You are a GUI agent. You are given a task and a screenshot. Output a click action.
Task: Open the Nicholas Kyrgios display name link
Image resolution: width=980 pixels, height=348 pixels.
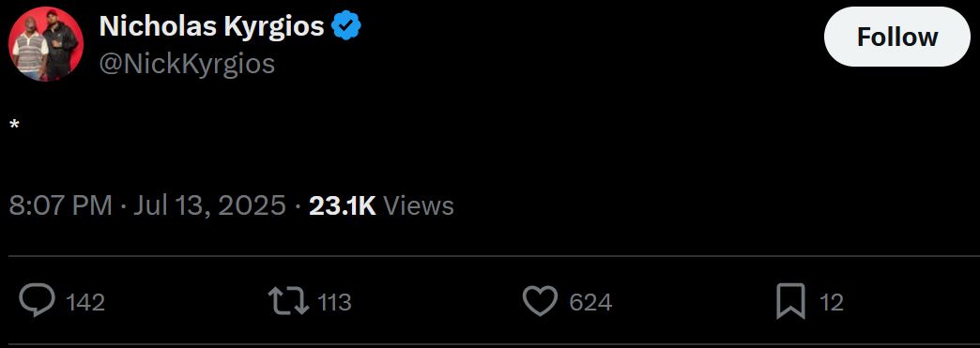point(211,27)
